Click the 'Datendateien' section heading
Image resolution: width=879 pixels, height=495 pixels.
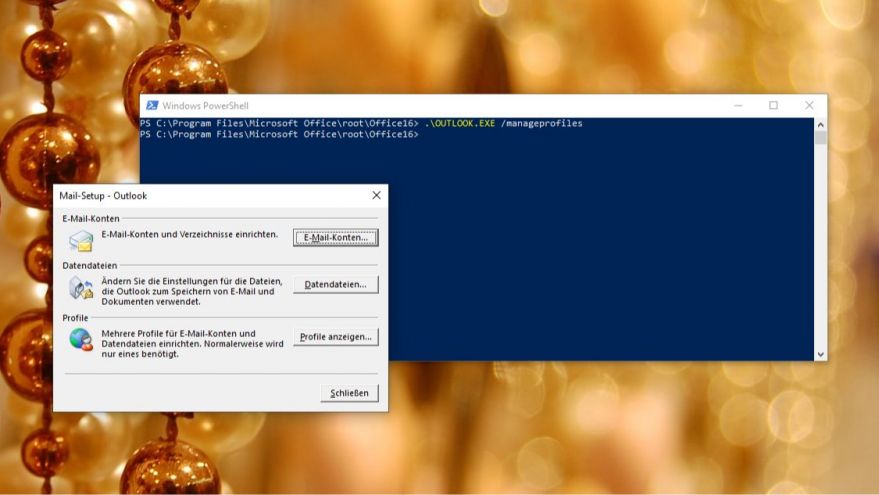[90, 265]
